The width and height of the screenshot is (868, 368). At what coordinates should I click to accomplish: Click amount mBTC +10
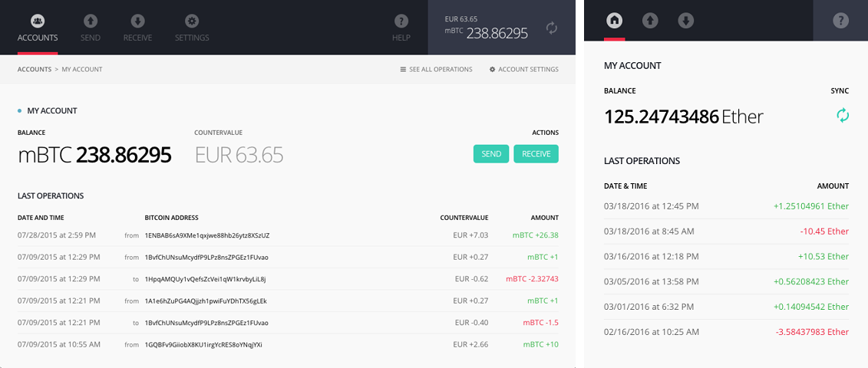click(x=543, y=345)
